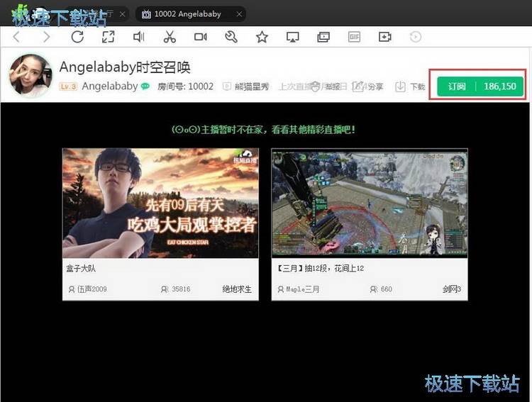Viewport: 532px width, 402px height.
Task: Click the green chat bubble icon
Action: click(145, 86)
